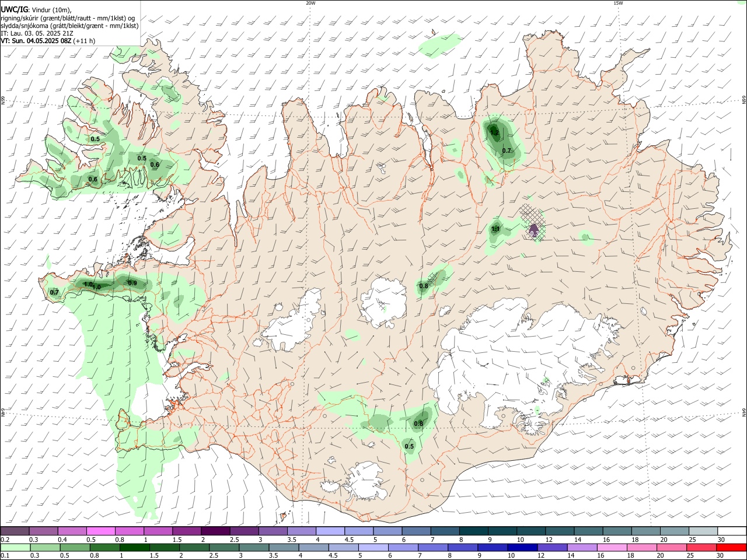Click the light green 0.3 rain legend swatch
Viewport: 747px width, 560px height.
tap(45, 548)
